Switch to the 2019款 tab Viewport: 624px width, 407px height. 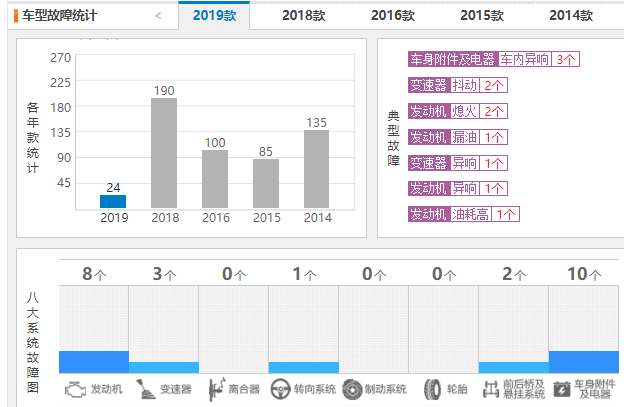point(214,16)
